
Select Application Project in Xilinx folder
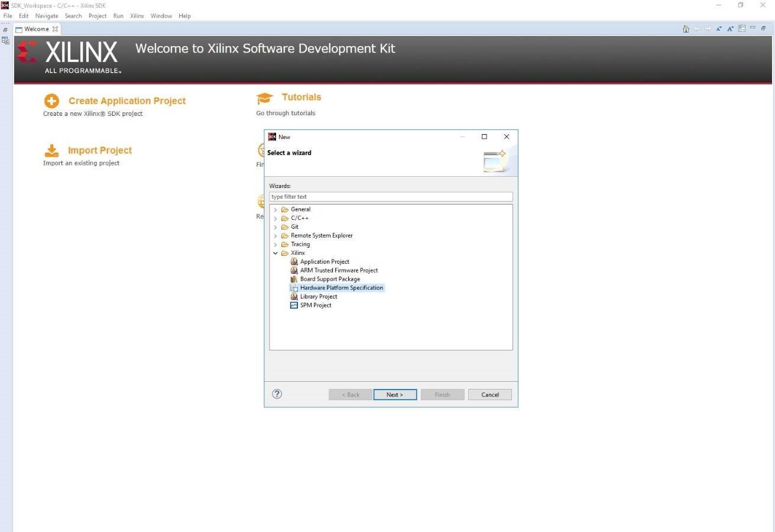click(x=325, y=261)
